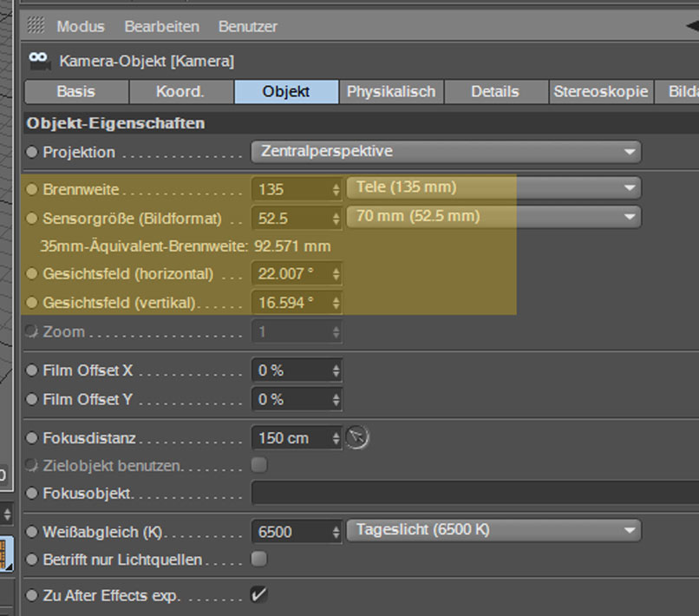Toggle the Brennweite animation dot

[x=31, y=190]
